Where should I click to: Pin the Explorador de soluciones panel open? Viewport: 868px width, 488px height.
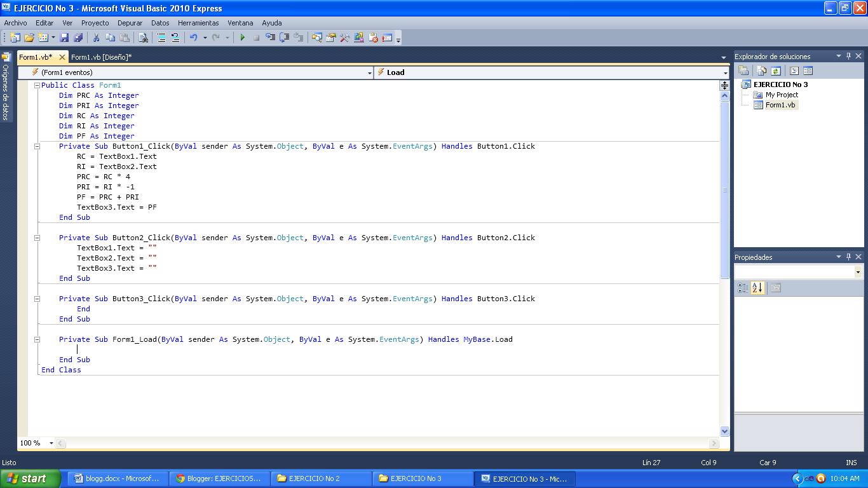849,56
